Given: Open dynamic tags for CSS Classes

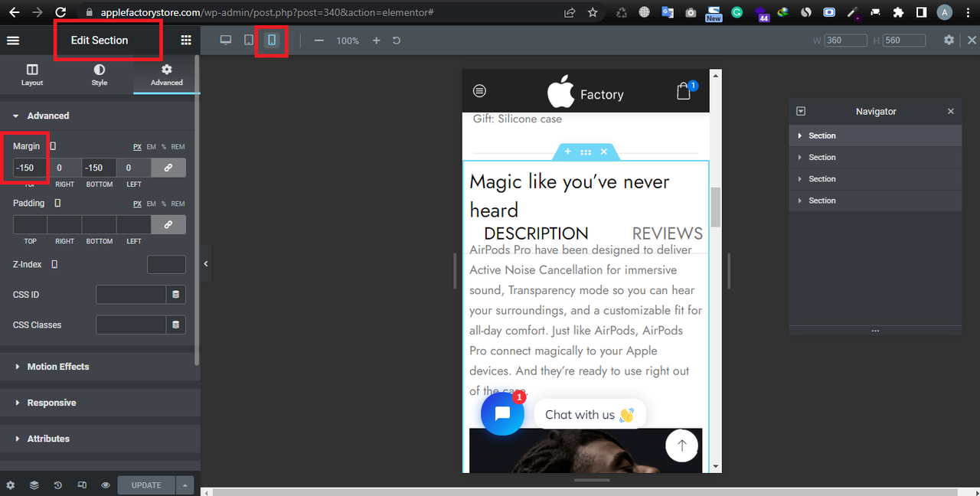Looking at the screenshot, I should tap(176, 325).
